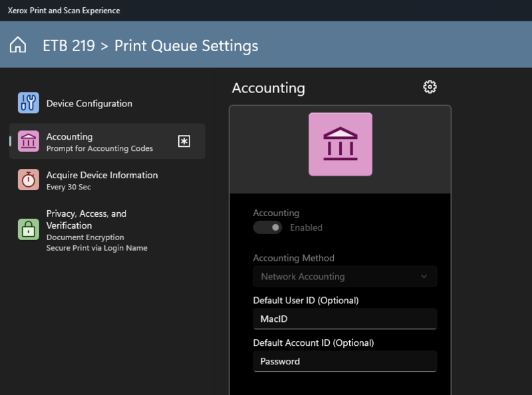
Task: Click the Home icon in header
Action: pyautogui.click(x=18, y=45)
